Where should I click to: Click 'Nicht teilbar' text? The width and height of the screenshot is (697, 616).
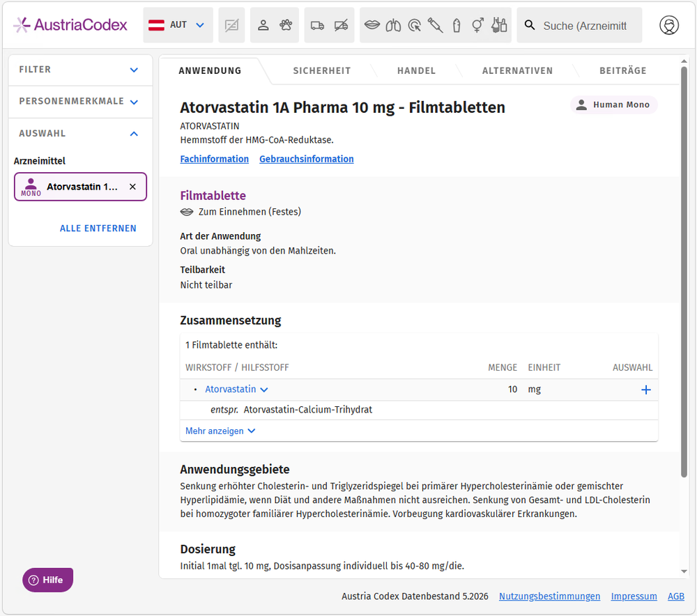[206, 285]
